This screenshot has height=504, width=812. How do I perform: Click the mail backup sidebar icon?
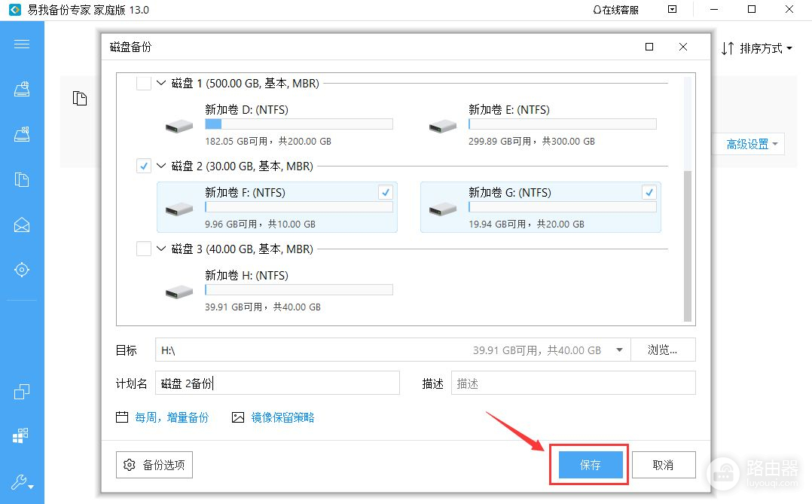tap(22, 225)
